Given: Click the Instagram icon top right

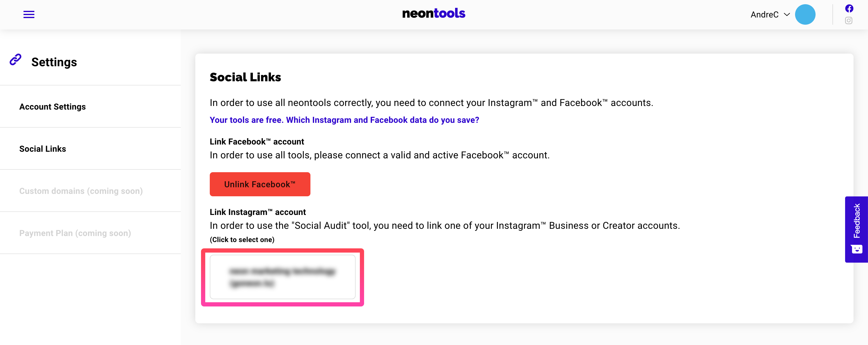Looking at the screenshot, I should point(849,20).
